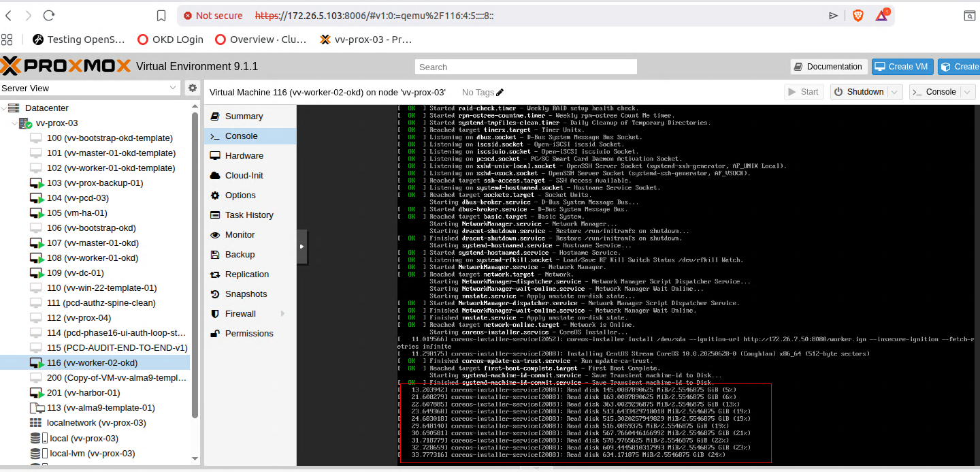Bookmark this page using bookmark icon
Image resolution: width=980 pixels, height=472 pixels.
pyautogui.click(x=161, y=15)
